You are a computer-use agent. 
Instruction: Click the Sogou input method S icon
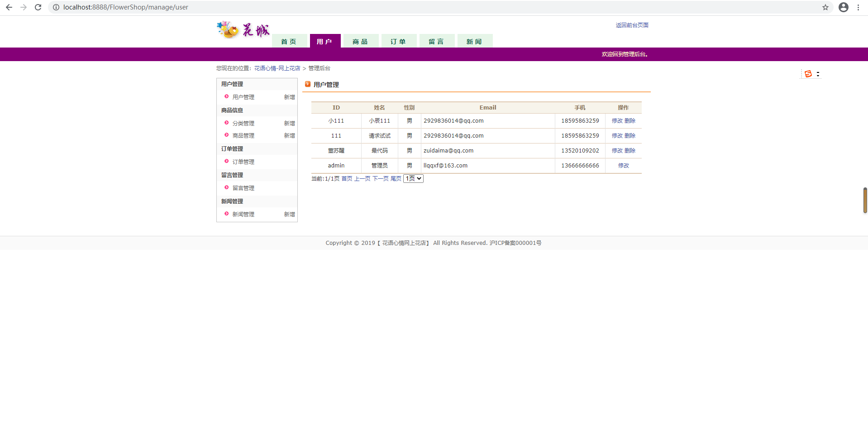tap(808, 74)
